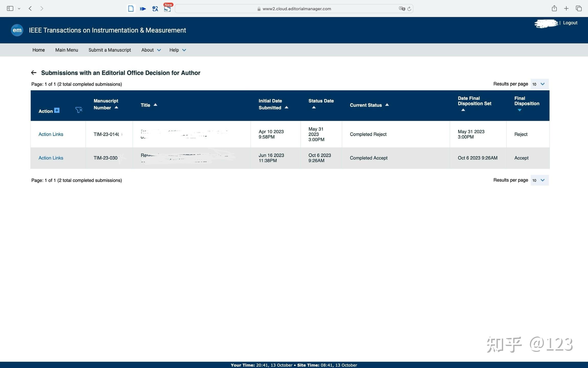Viewport: 588px width, 368px height.
Task: Click the back arrow beside page heading
Action: [x=33, y=73]
